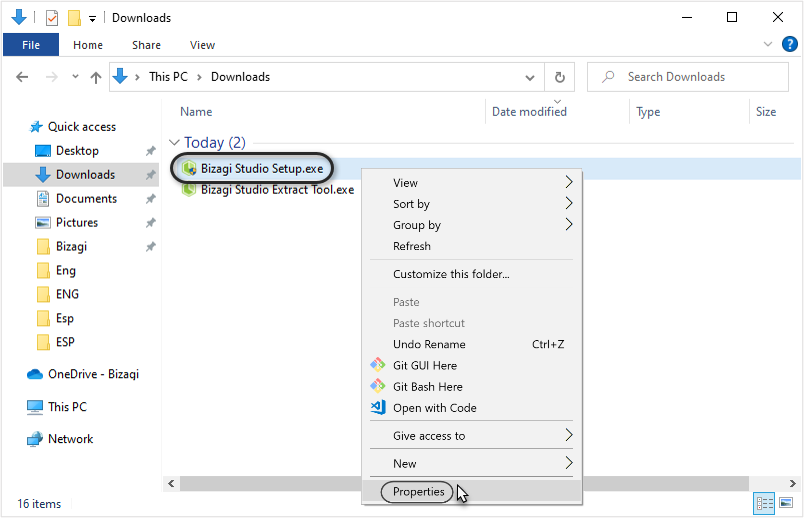Unpin the Bizagi folder using its pin icon
804x518 pixels.
(x=150, y=247)
